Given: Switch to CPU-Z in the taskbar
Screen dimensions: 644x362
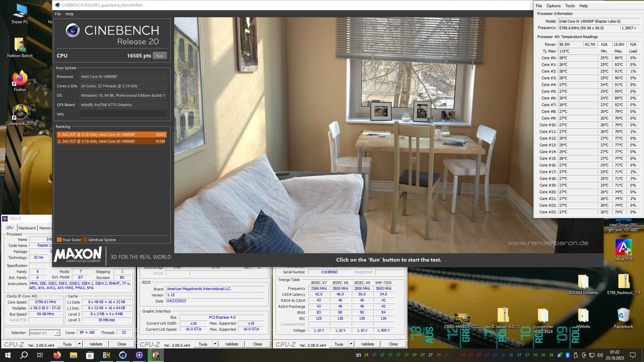Looking at the screenshot, I should [139, 355].
